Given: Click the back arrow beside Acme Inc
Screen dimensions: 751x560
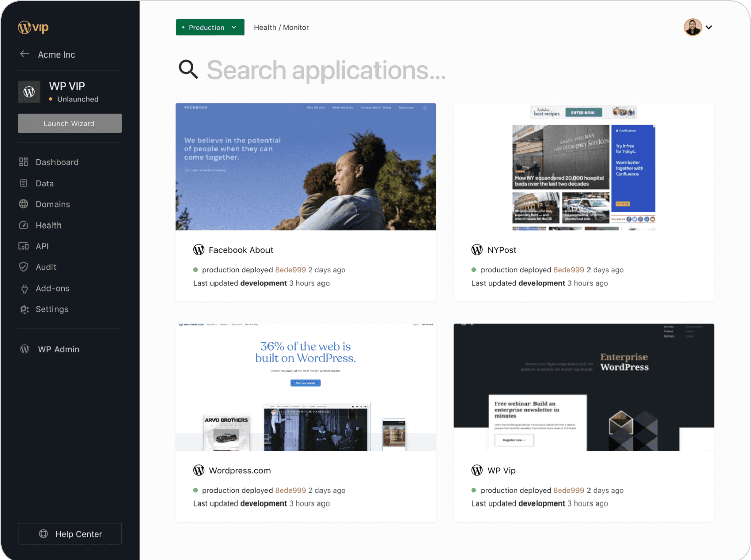Looking at the screenshot, I should (x=24, y=54).
